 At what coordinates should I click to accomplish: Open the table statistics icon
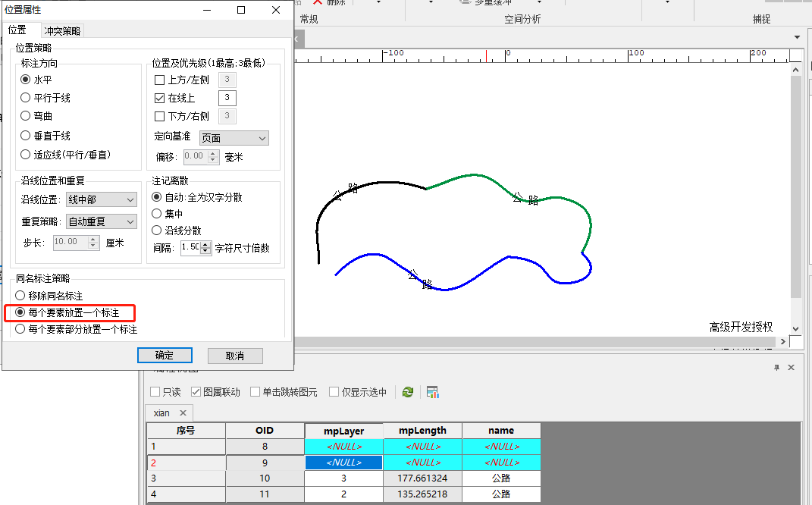coord(432,392)
